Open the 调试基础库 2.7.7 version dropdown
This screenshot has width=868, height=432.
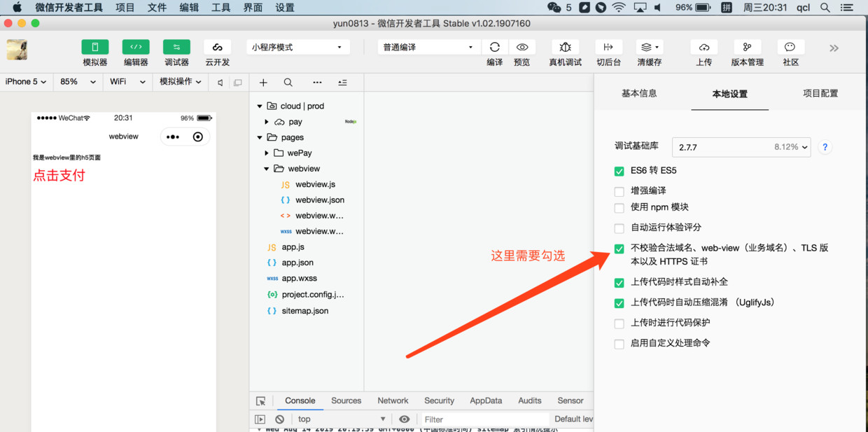(741, 147)
